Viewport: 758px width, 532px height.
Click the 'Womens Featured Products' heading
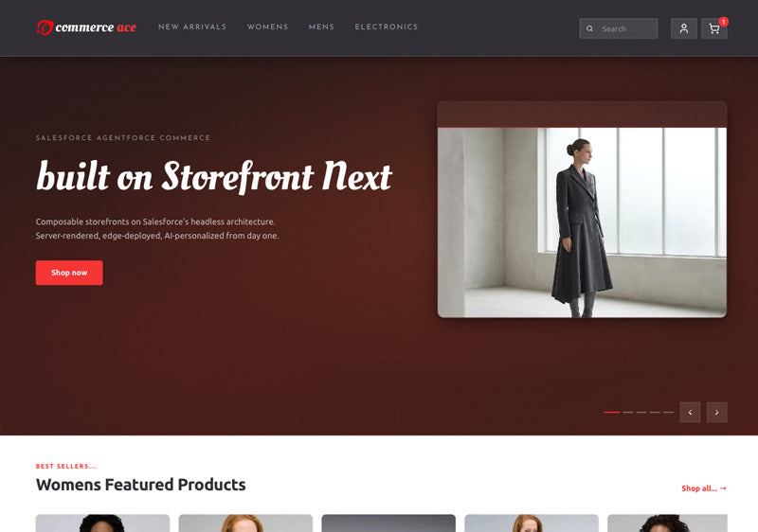point(140,485)
